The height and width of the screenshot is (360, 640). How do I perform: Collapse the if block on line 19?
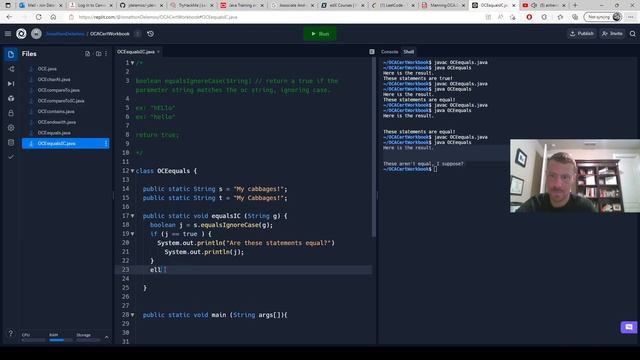click(132, 234)
